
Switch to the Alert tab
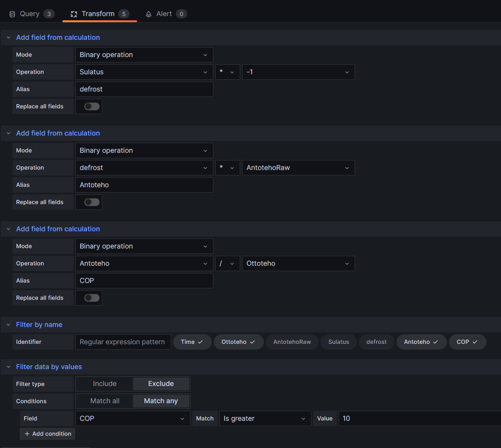pos(166,14)
